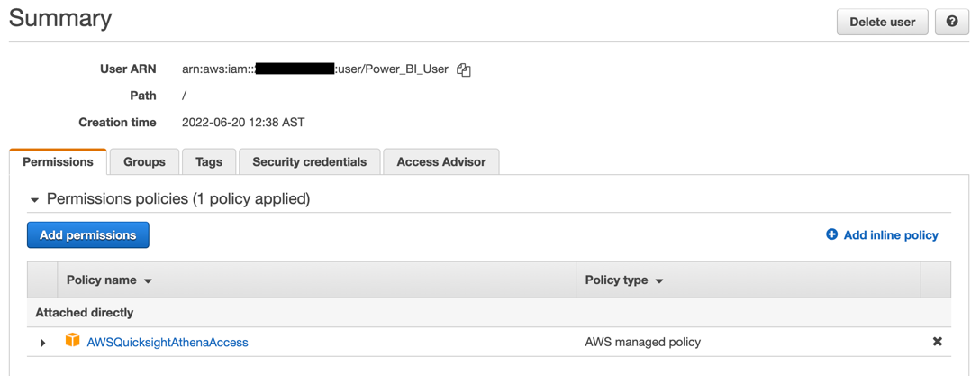Open the AWSQuicksightAthenaAccess policy link
This screenshot has width=980, height=376.
tap(168, 343)
